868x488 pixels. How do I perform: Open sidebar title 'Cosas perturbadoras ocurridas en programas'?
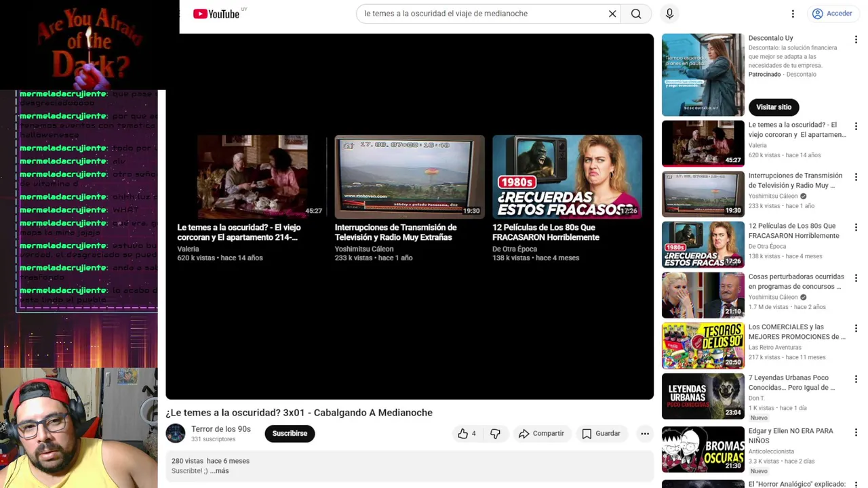pos(796,281)
